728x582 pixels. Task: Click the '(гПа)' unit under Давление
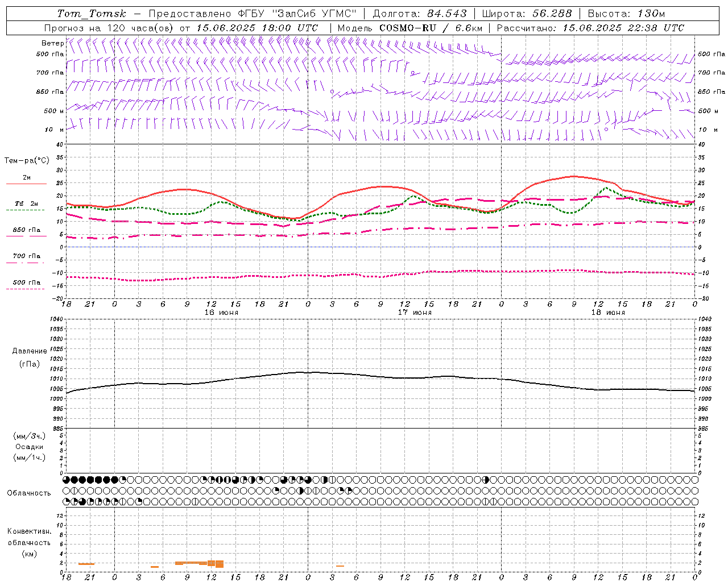coord(30,364)
